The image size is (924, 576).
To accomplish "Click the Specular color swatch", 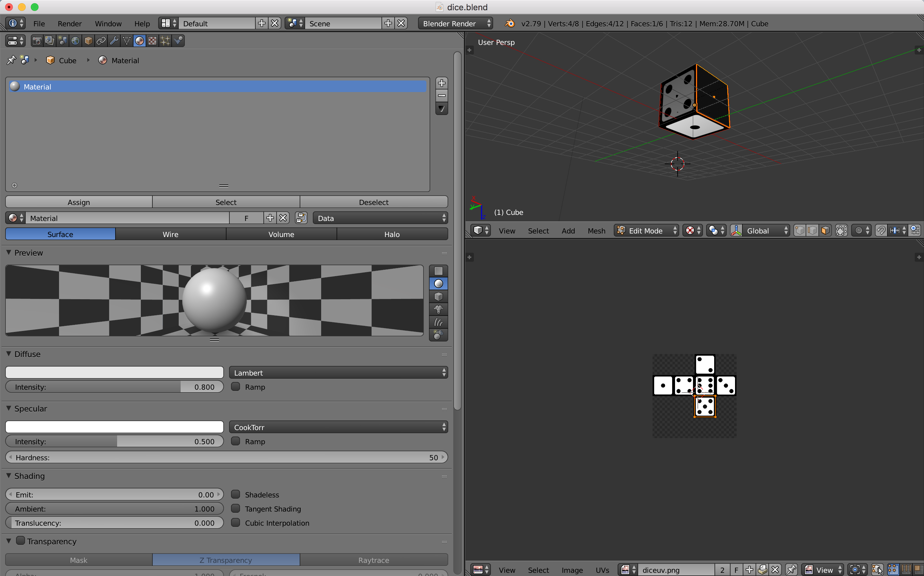I will pyautogui.click(x=114, y=427).
